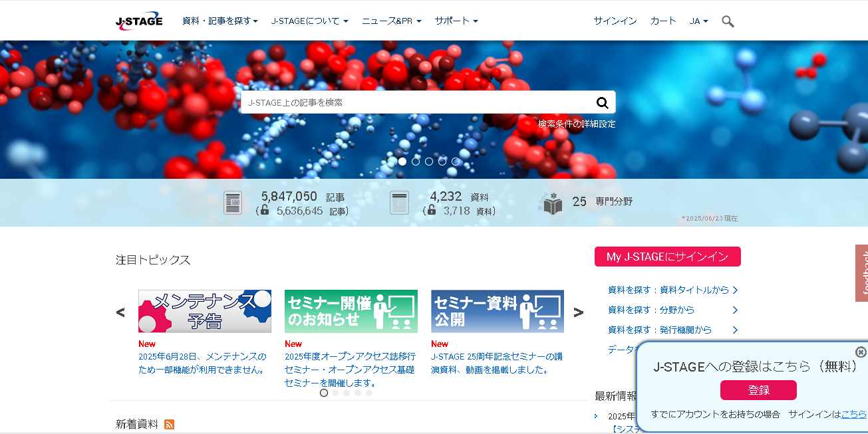This screenshot has width=868, height=434.
Task: Open 資料を探す：発行機関から link
Action: pos(673,330)
